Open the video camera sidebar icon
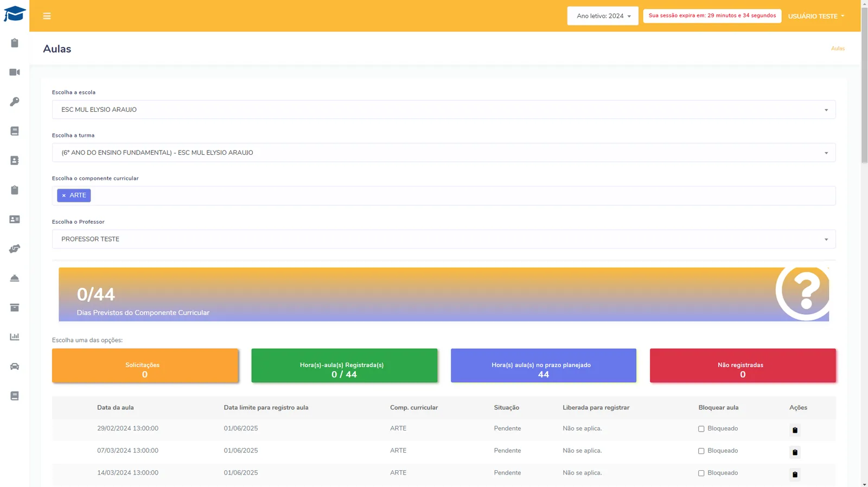Viewport: 868px width, 487px height. pyautogui.click(x=15, y=72)
